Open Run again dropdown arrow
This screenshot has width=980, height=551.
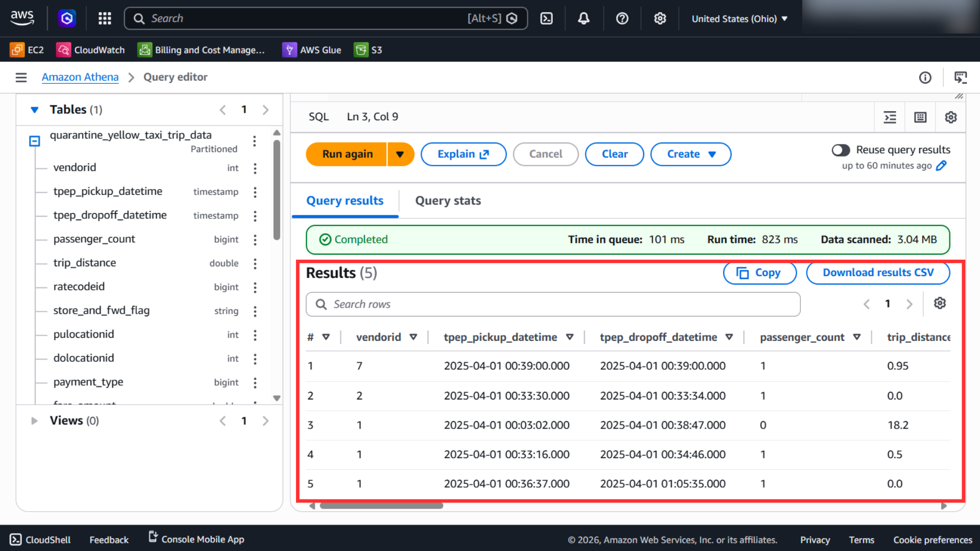click(400, 154)
